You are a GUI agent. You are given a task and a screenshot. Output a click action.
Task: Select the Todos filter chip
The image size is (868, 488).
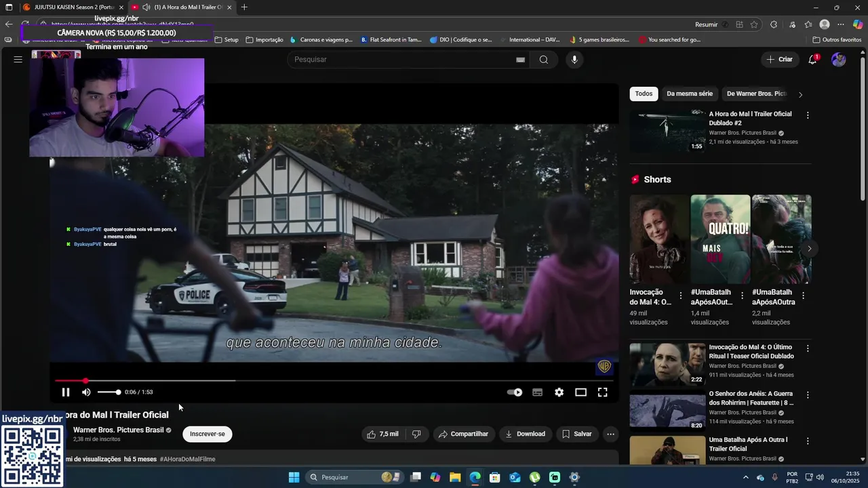tap(644, 94)
